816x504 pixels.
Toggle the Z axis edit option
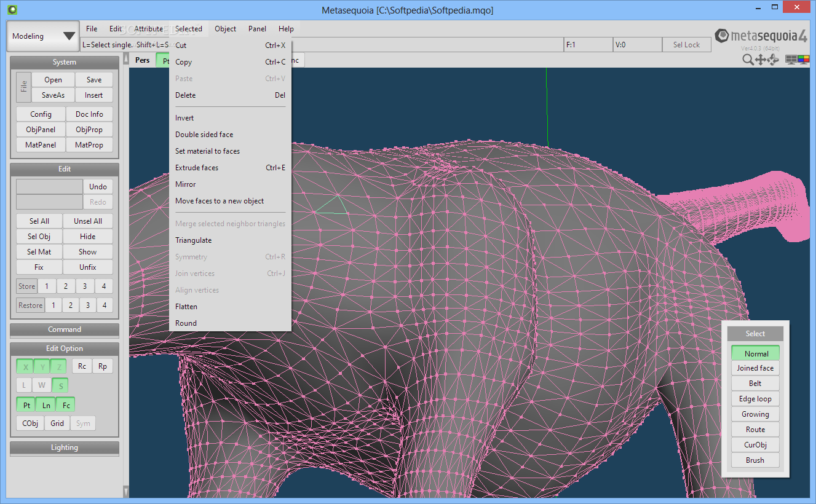tap(58, 368)
